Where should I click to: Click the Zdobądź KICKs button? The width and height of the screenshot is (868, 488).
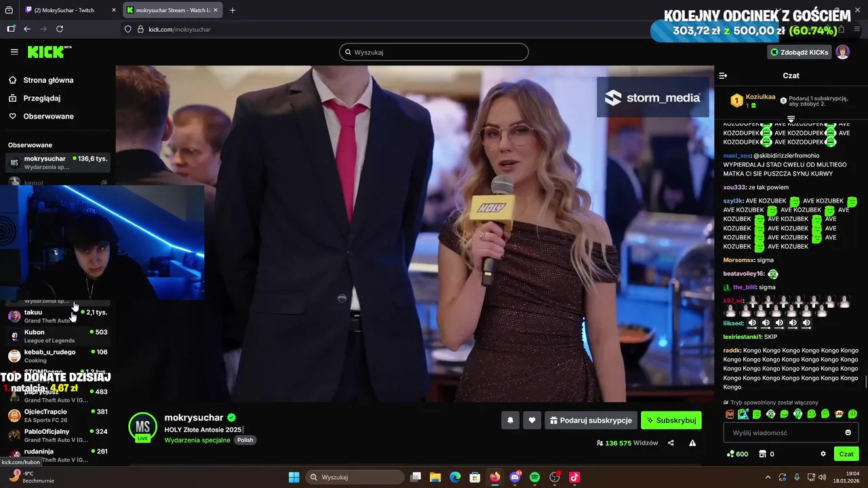(800, 52)
